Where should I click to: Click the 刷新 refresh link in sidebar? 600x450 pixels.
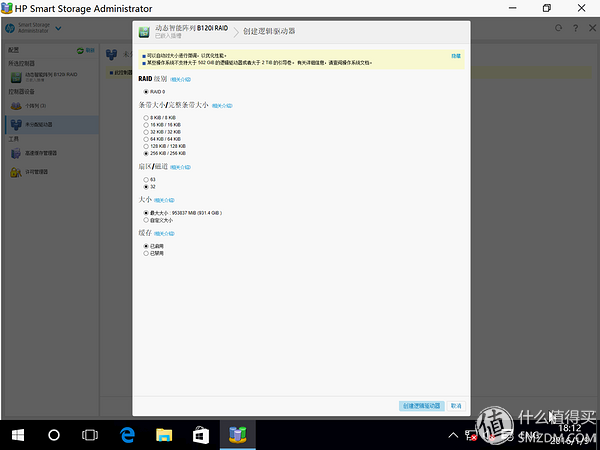point(90,51)
